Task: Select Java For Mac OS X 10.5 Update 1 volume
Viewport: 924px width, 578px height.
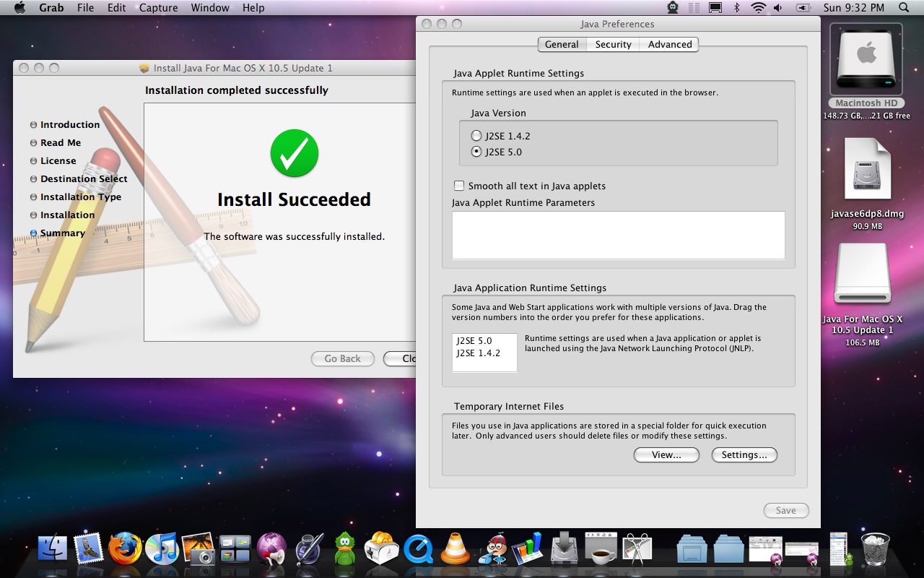Action: (863, 296)
